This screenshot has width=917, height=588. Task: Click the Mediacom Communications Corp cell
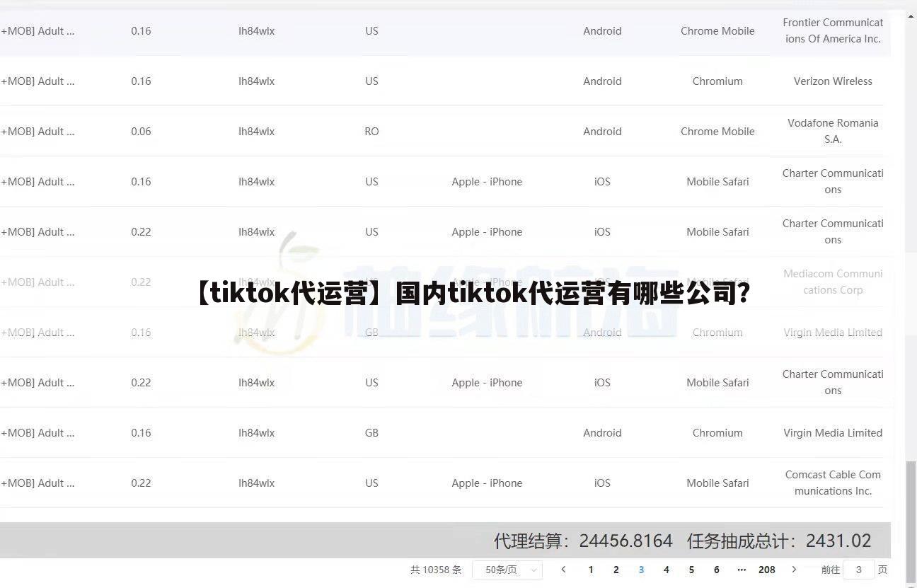click(833, 282)
